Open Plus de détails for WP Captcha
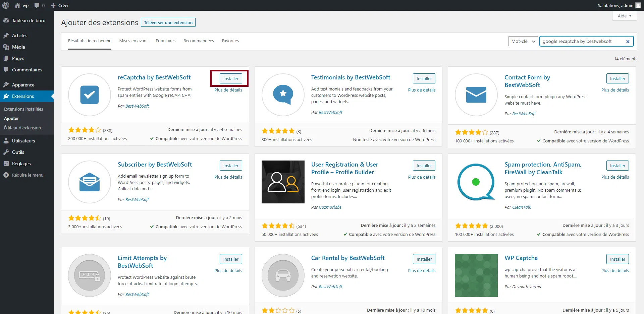The image size is (644, 314). click(615, 271)
